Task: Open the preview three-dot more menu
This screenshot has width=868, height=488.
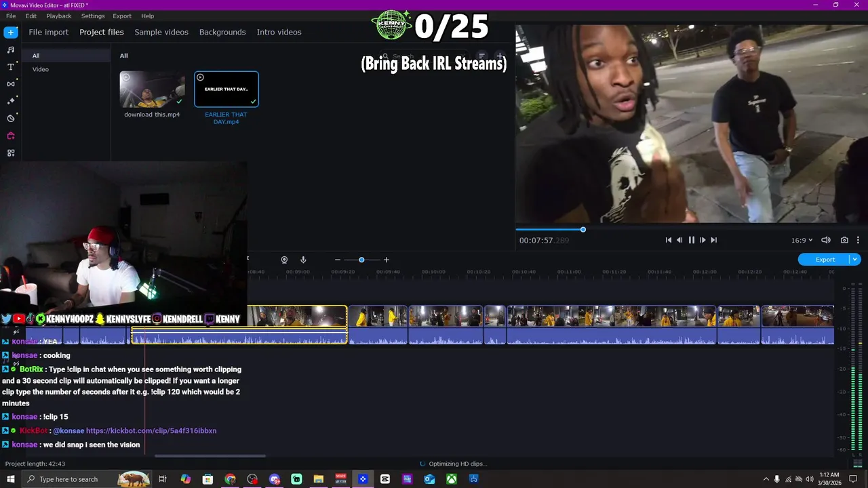Action: [x=858, y=240]
